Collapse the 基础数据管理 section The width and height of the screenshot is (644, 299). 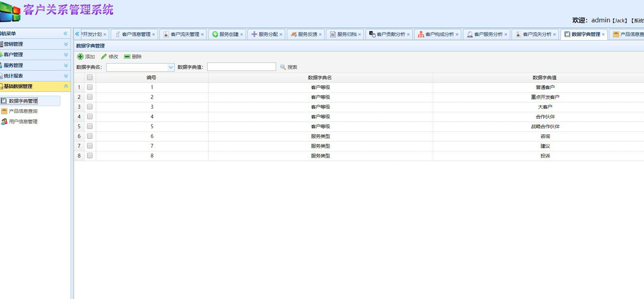(66, 86)
